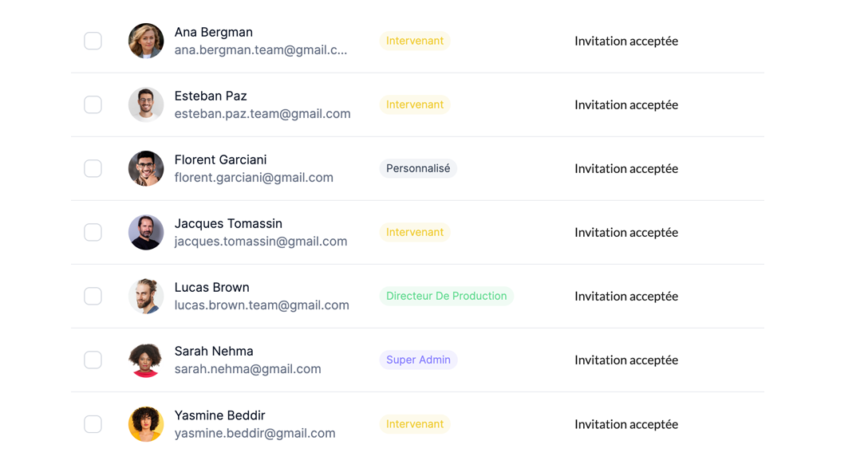Click Esteban Paz's avatar picture
The height and width of the screenshot is (472, 868).
coord(146,104)
